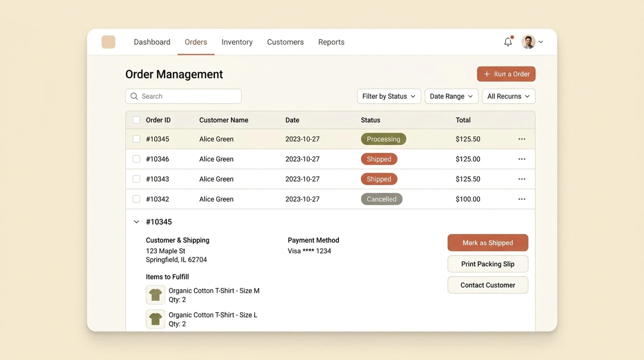Viewport: 644px width, 360px height.
Task: Click Organic Cotton T-Shirt - Size L
Action: 213,315
